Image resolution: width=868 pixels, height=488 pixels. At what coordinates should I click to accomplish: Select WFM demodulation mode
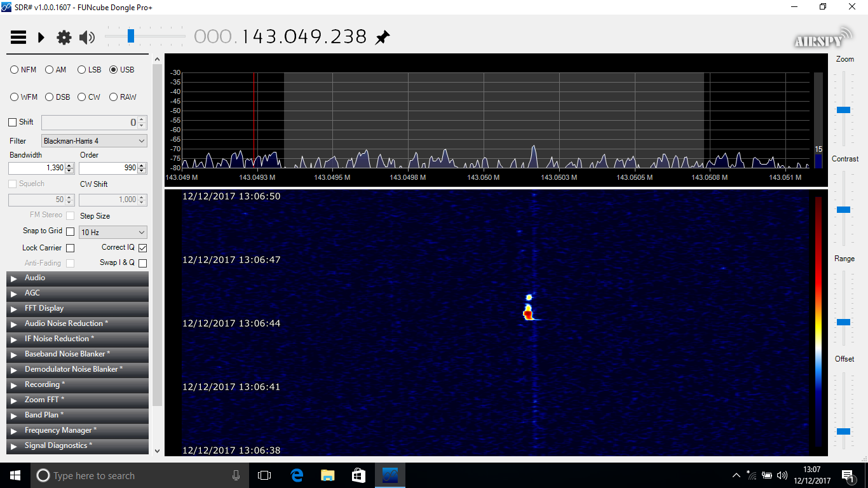tap(24, 97)
